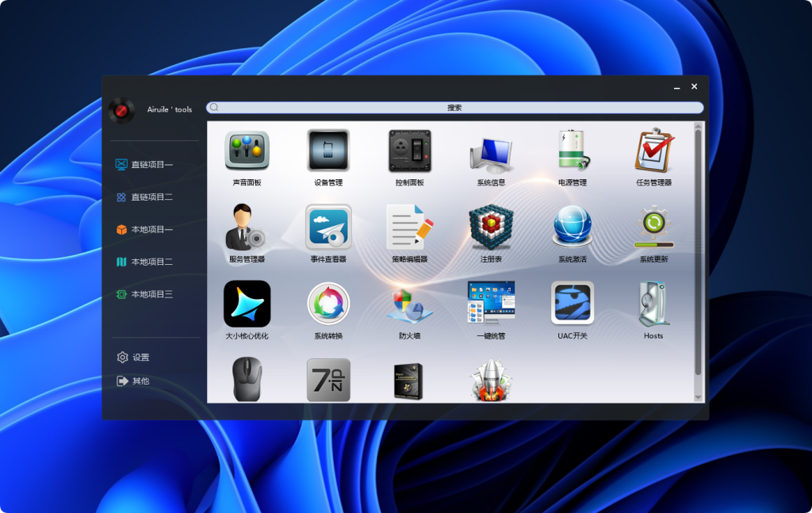812x513 pixels.
Task: Launch 电源管理 power management
Action: click(x=573, y=150)
